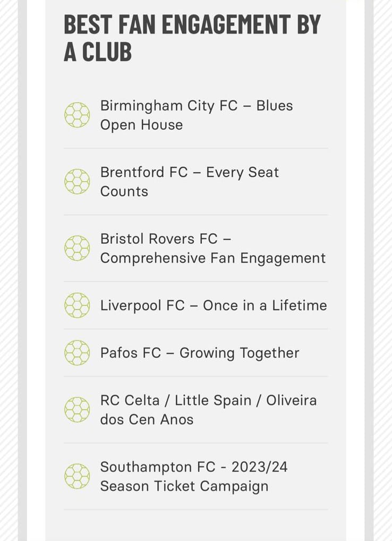Click the football icon beside Liverpool FC
This screenshot has width=392, height=541.
[77, 306]
